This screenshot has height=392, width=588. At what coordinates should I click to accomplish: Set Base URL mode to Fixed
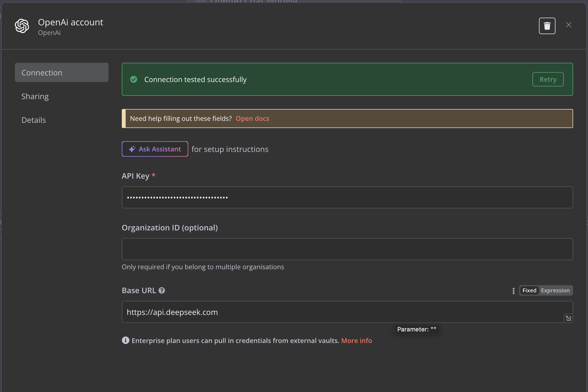click(x=529, y=290)
